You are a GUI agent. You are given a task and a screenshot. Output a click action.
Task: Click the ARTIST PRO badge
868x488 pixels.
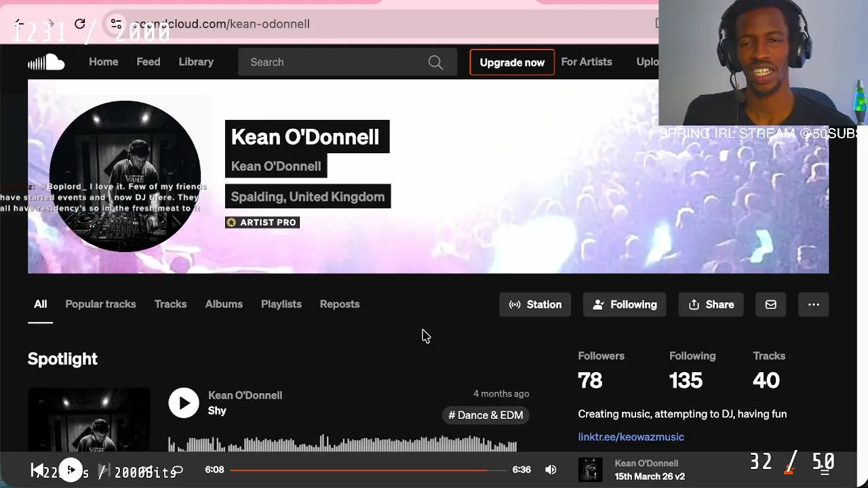(x=262, y=222)
